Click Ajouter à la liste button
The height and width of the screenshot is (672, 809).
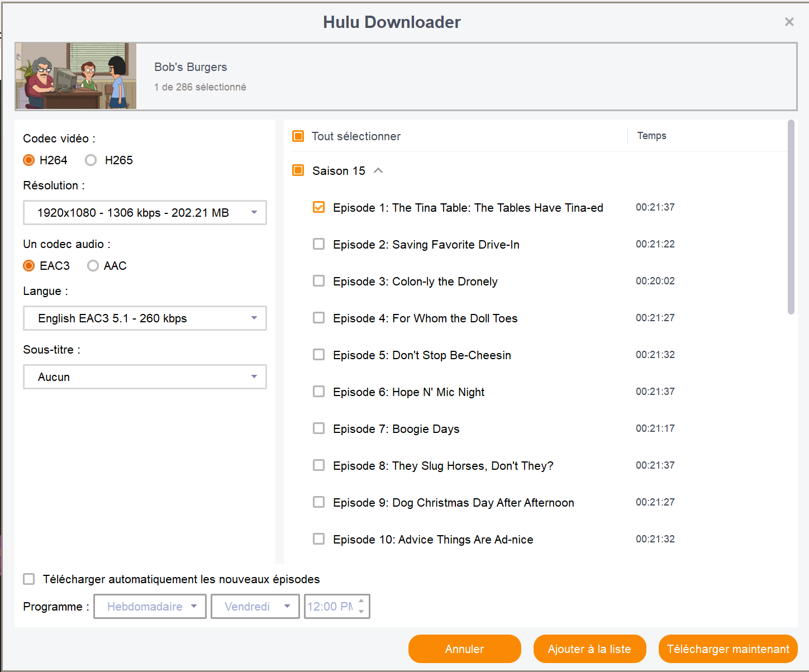pyautogui.click(x=589, y=649)
